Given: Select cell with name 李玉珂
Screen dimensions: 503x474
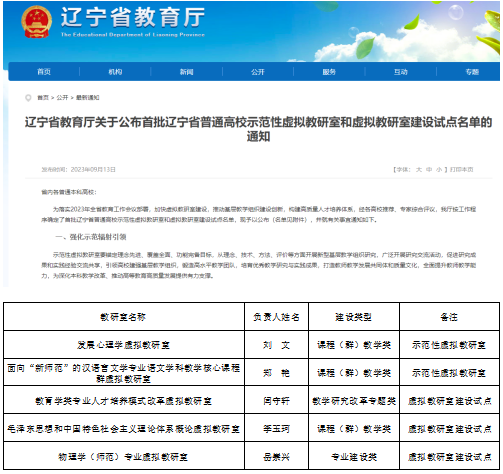Looking at the screenshot, I should point(276,428).
